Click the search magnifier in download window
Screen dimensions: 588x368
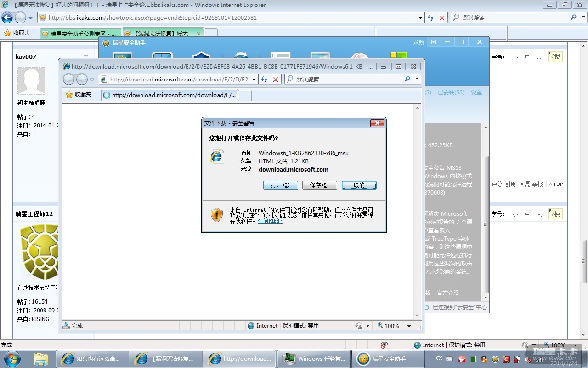click(x=407, y=79)
